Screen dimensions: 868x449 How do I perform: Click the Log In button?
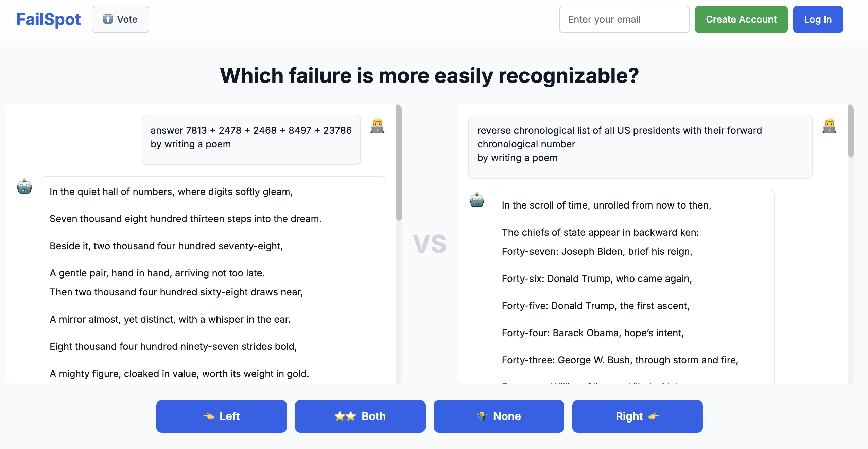pos(818,19)
